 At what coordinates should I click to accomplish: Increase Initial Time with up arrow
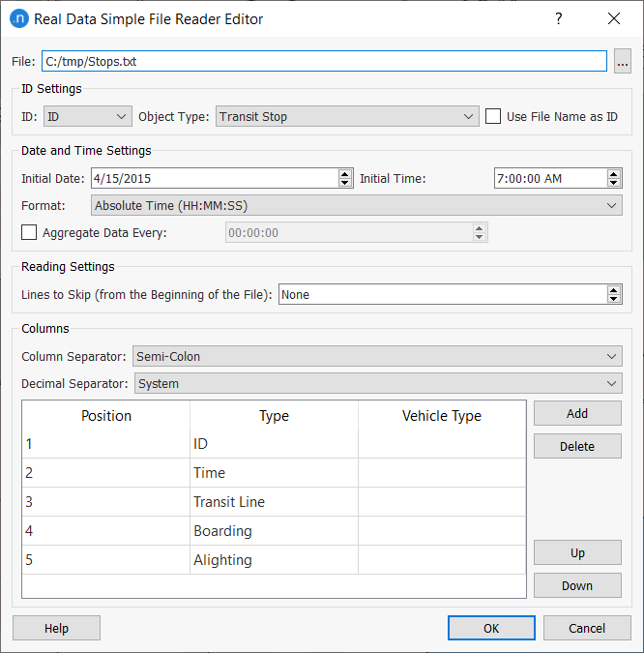[614, 174]
